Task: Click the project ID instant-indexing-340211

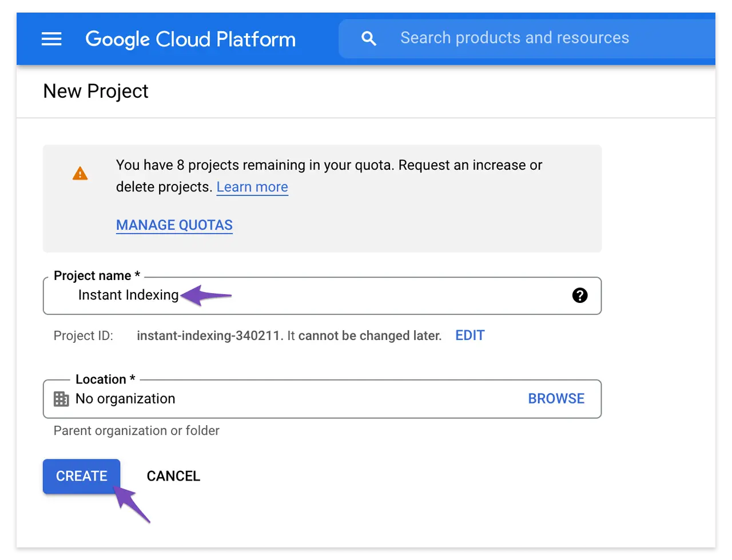Action: (x=208, y=335)
